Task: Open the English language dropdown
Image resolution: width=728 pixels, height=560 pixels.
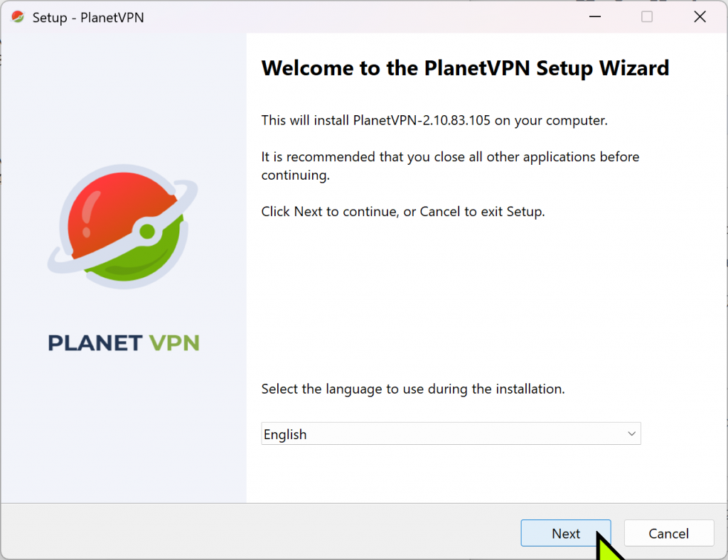Action: pyautogui.click(x=451, y=434)
